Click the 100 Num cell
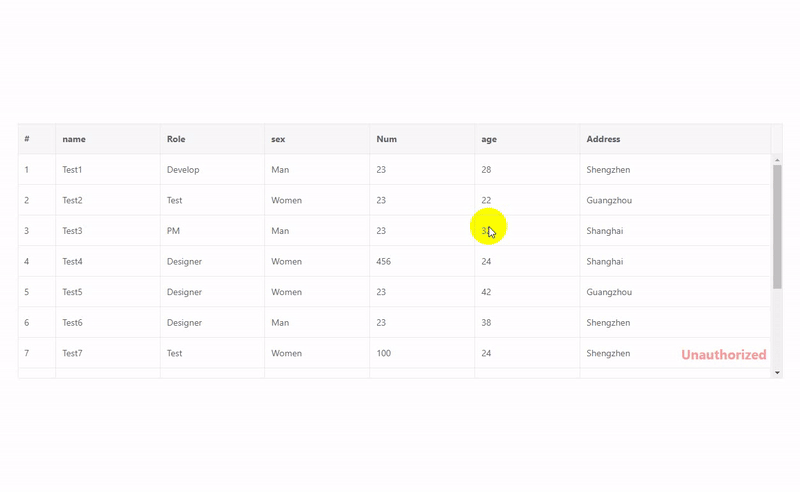 [x=384, y=353]
